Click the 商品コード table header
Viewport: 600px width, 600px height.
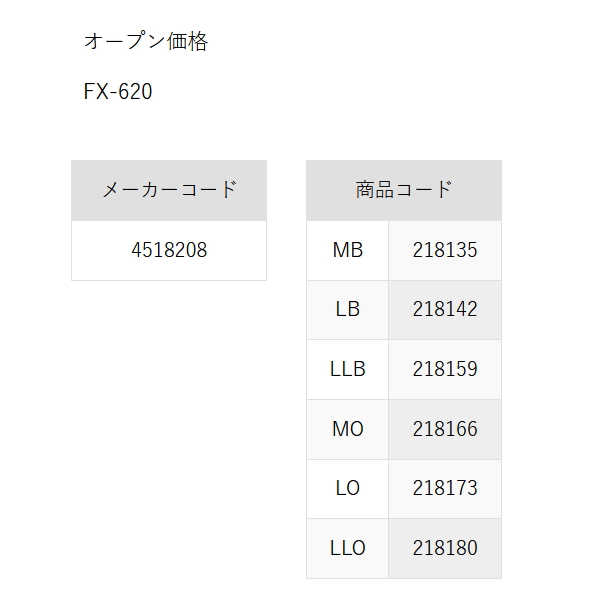click(x=404, y=190)
